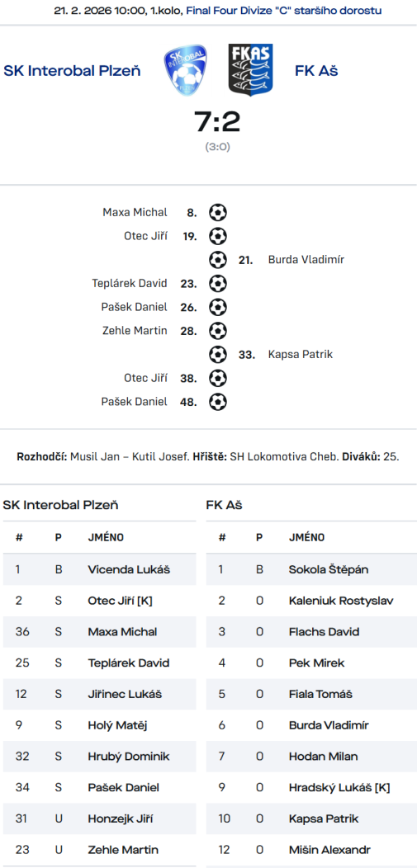Click the SK Interobal Plzeň club logo
417x868 pixels.
(186, 70)
